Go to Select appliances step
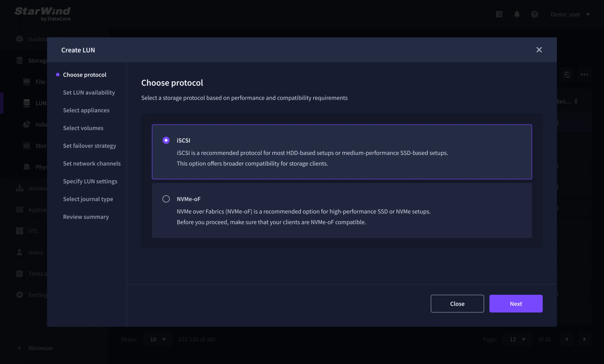Screen dimensions: 604x364 pyautogui.click(x=86, y=110)
